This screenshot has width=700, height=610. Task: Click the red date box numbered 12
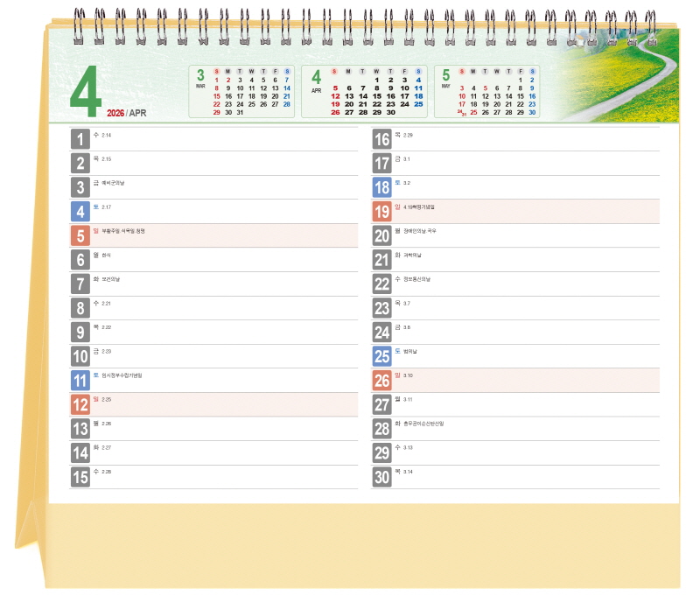pos(80,403)
